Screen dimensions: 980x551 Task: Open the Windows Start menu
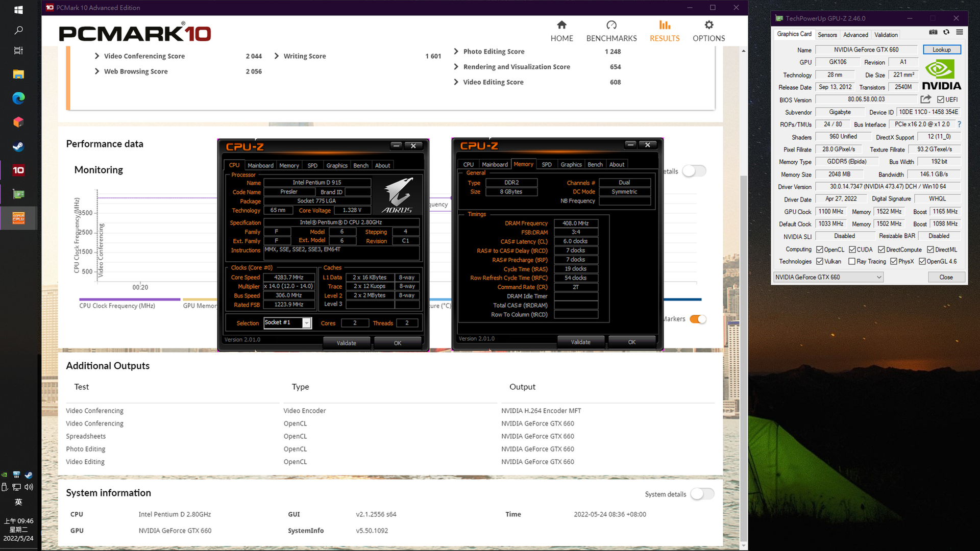pyautogui.click(x=18, y=10)
